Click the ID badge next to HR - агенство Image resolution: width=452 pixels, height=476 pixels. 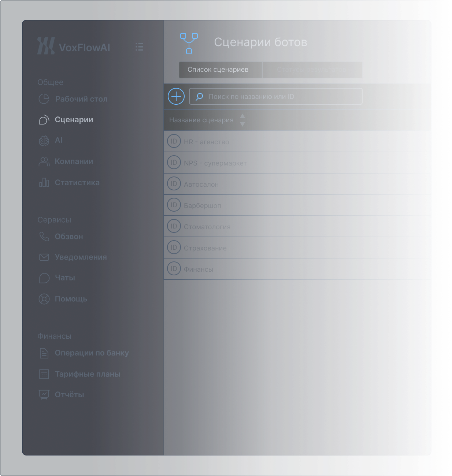pos(174,141)
